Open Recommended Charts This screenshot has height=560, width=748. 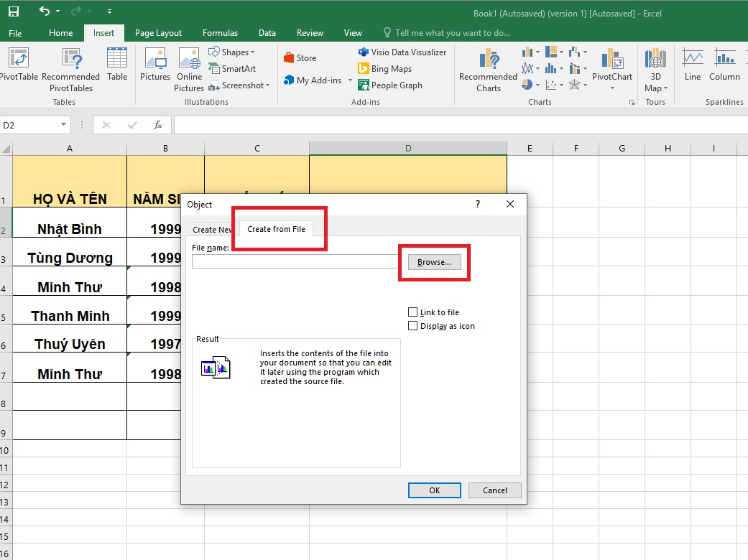(488, 70)
